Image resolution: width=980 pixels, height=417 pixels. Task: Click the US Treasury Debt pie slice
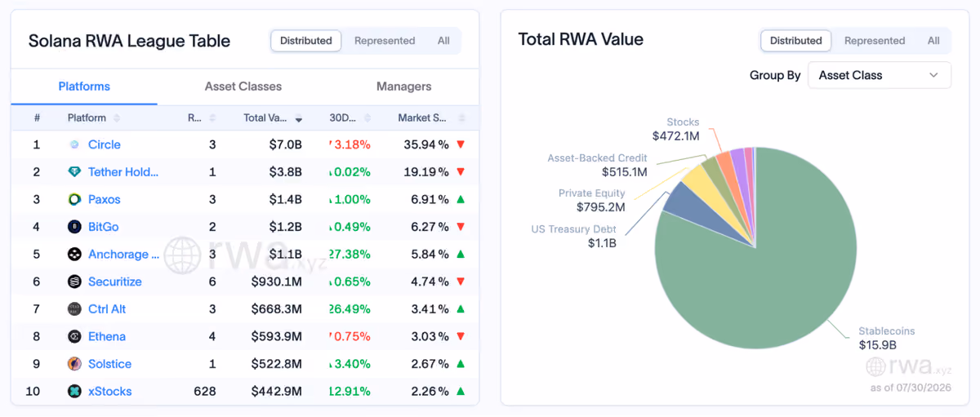point(682,200)
